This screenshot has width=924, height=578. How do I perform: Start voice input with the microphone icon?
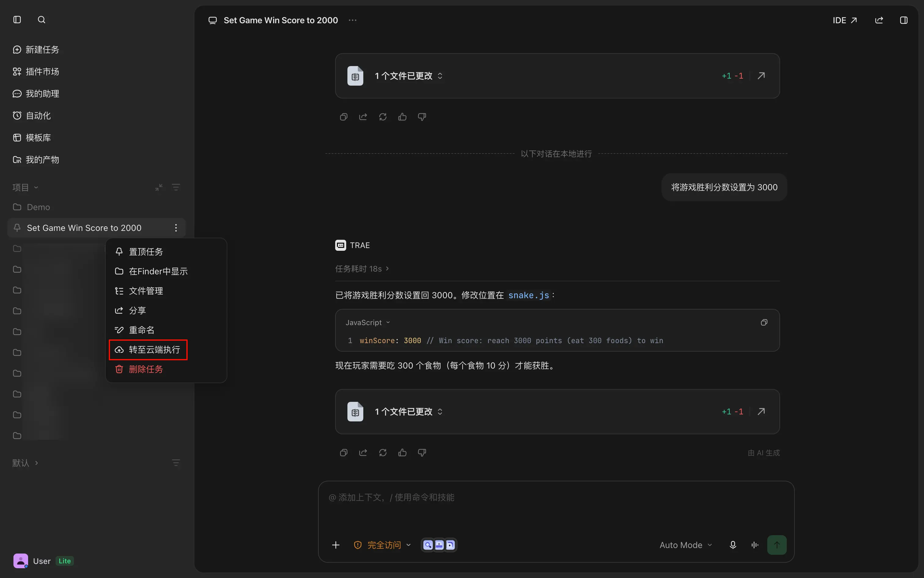pos(733,545)
